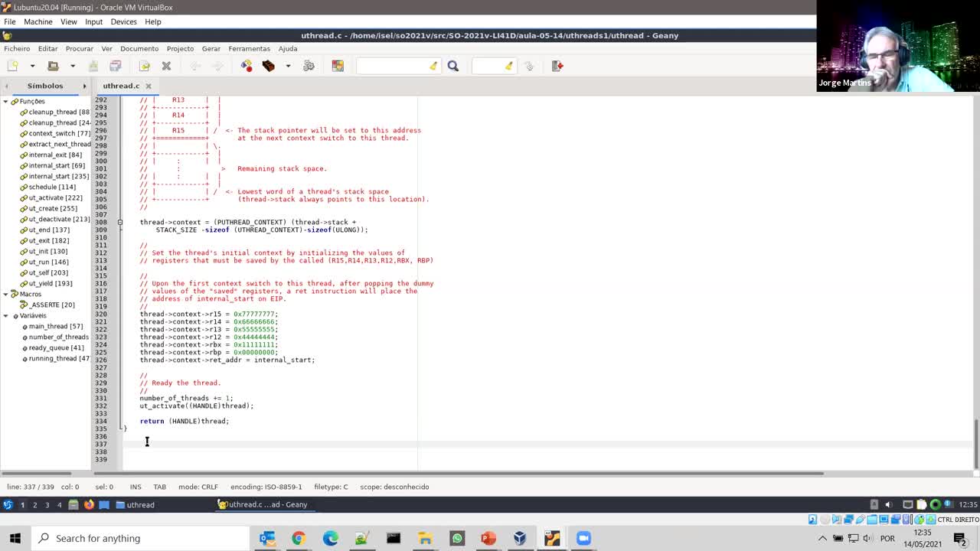This screenshot has width=980, height=551.
Task: Open the Procurar menu
Action: [x=80, y=48]
